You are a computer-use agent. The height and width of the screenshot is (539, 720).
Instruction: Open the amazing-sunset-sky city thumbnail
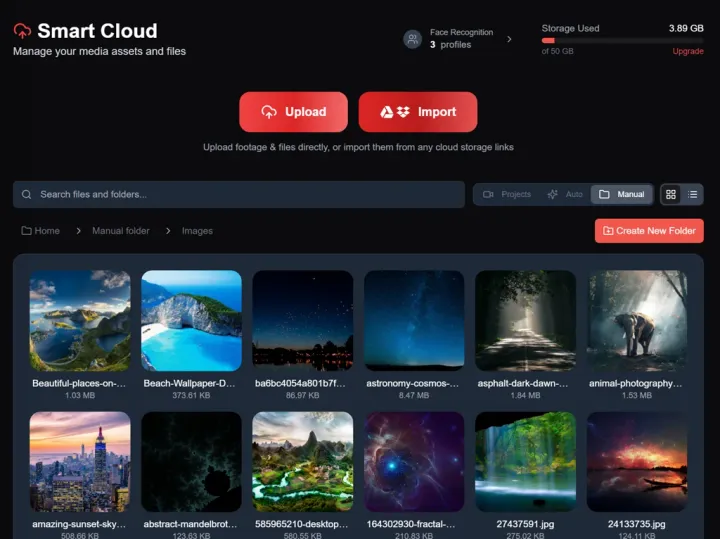point(80,461)
